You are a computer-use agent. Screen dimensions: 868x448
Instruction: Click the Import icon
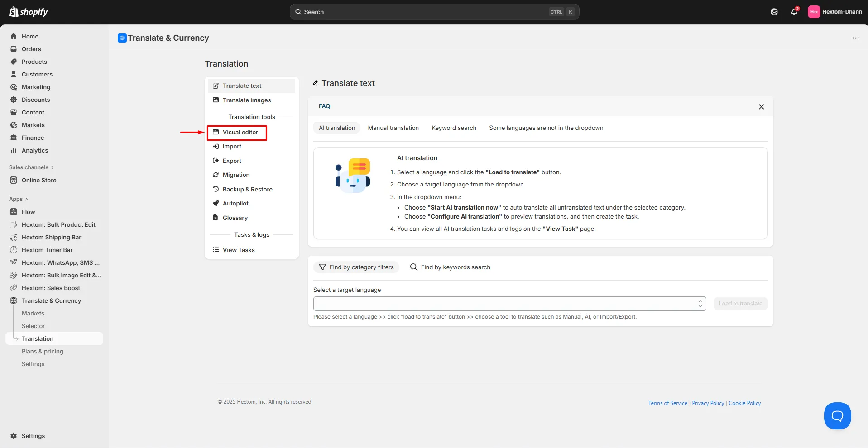click(x=216, y=146)
